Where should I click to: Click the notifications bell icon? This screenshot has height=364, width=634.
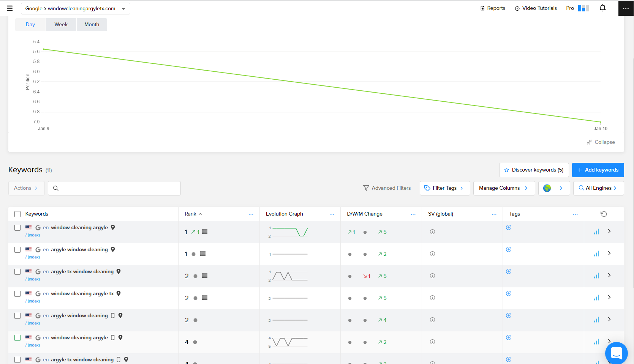tap(602, 8)
